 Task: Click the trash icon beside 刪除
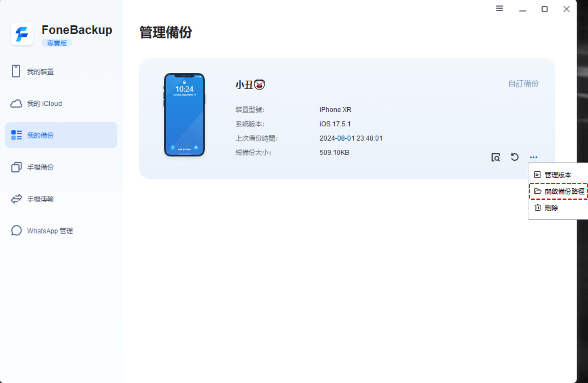(537, 208)
